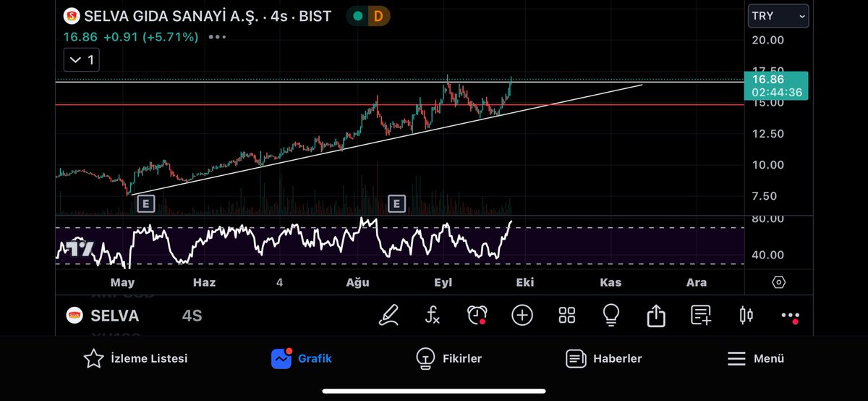868x401 pixels.
Task: Open the first E earnings marker near May
Action: pos(145,204)
